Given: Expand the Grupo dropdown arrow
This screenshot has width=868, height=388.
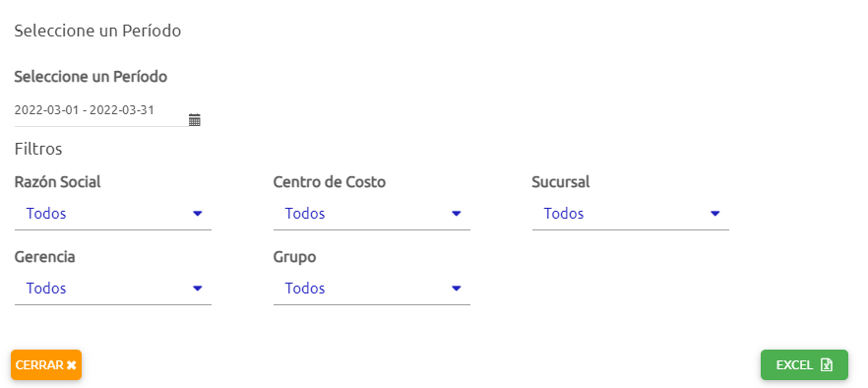Looking at the screenshot, I should (x=457, y=289).
